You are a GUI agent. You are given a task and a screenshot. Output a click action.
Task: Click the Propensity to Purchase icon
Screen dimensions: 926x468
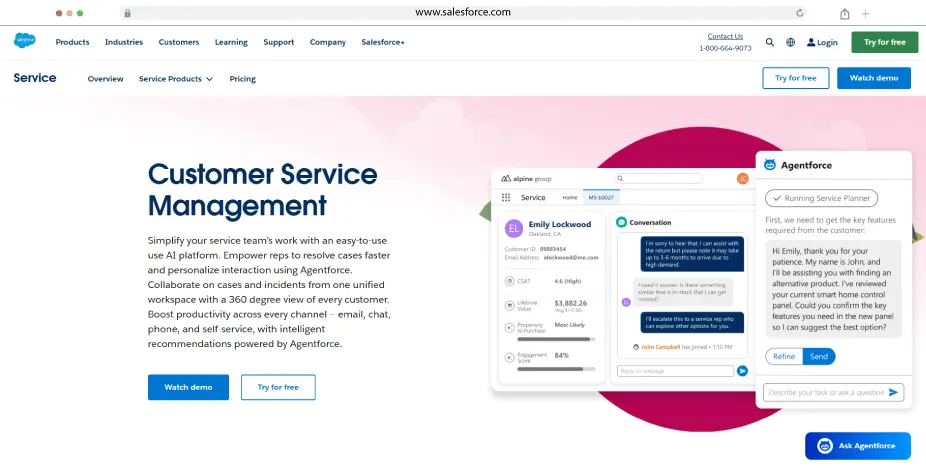pos(509,327)
